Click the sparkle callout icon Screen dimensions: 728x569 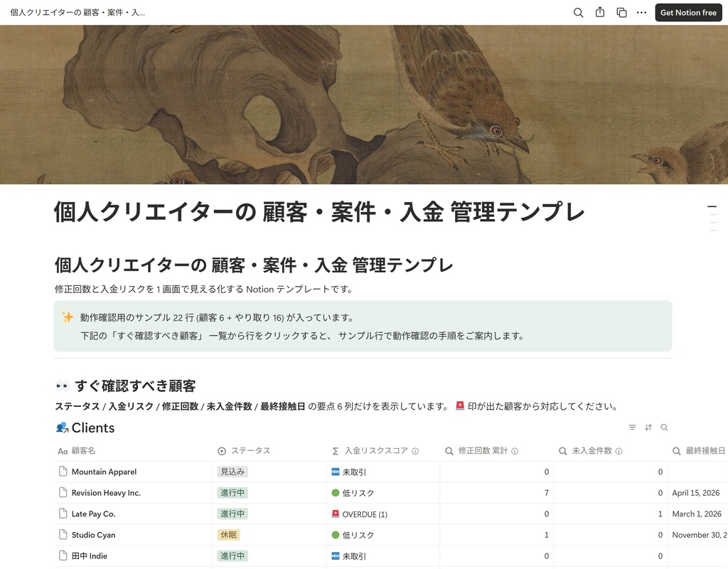pos(68,317)
